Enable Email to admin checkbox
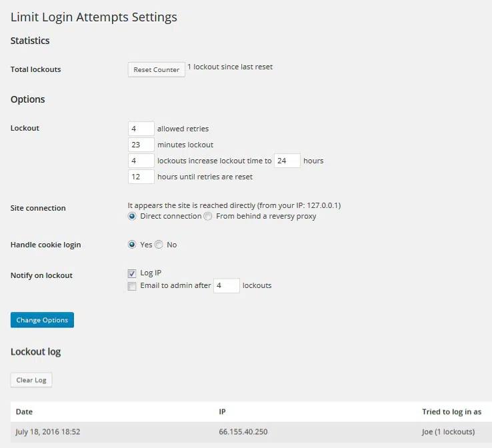492x448 pixels. (132, 286)
